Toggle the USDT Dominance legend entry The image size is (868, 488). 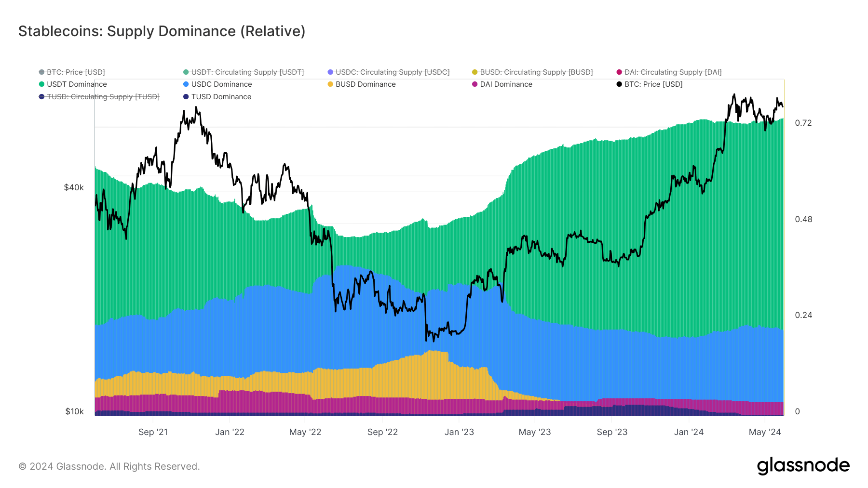point(76,84)
